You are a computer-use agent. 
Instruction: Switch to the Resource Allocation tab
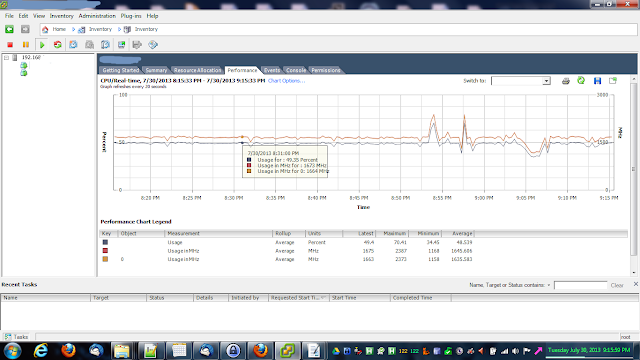[197, 70]
